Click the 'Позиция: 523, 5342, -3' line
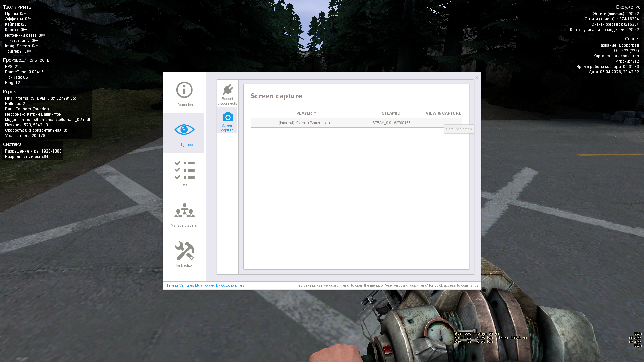 tap(26, 125)
